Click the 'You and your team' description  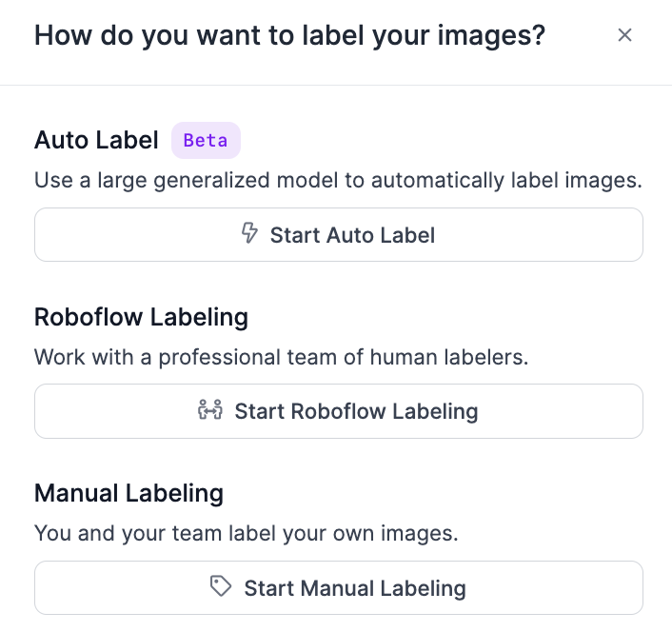[x=246, y=534]
